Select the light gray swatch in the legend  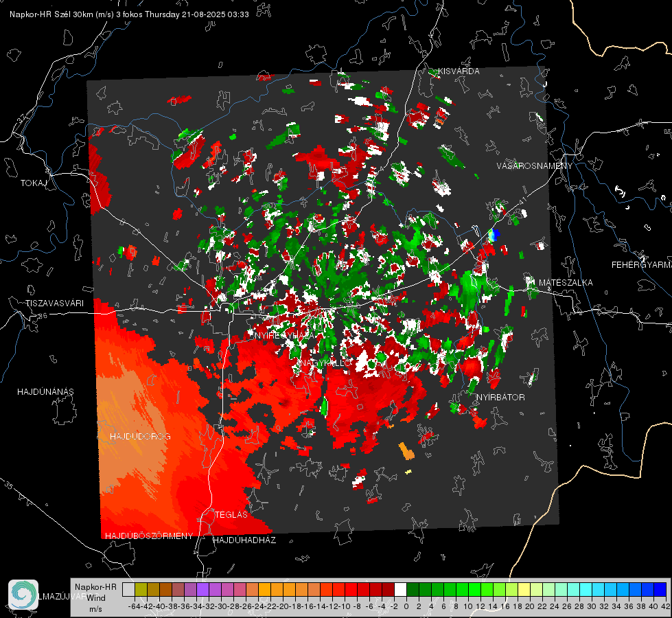tap(128, 590)
